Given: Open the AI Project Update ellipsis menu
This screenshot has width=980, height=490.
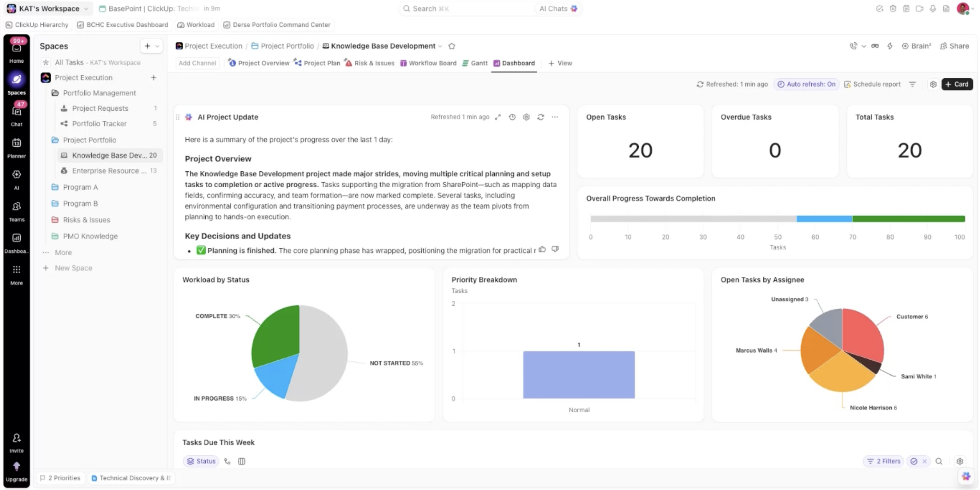Looking at the screenshot, I should pos(555,117).
